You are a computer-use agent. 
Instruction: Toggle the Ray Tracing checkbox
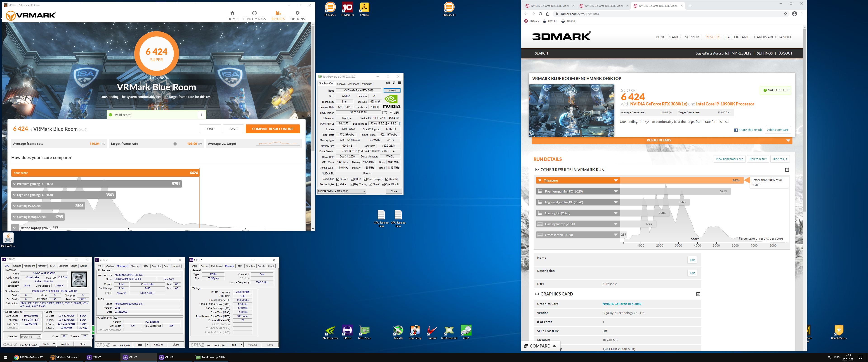coord(352,185)
